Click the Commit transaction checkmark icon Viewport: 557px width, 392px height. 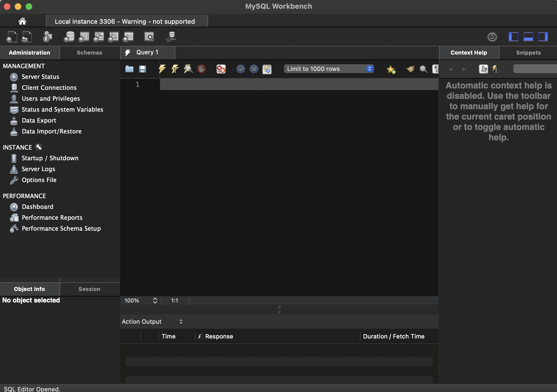(241, 69)
